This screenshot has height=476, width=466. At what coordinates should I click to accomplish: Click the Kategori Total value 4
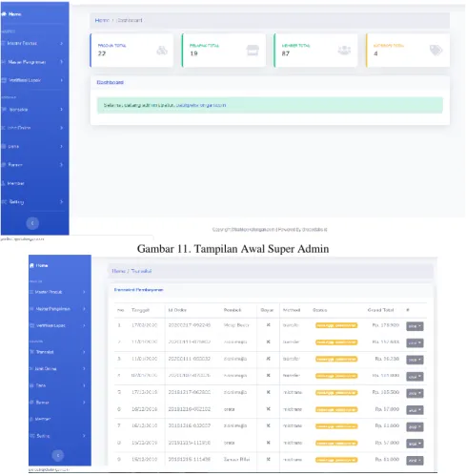[375, 53]
